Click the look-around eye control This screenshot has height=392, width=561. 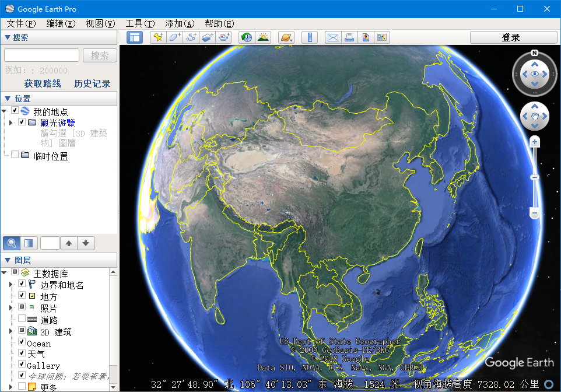[x=535, y=74]
